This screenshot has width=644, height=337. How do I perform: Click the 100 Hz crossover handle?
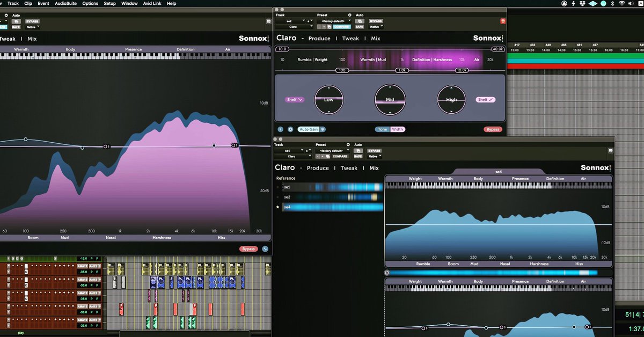click(x=341, y=70)
